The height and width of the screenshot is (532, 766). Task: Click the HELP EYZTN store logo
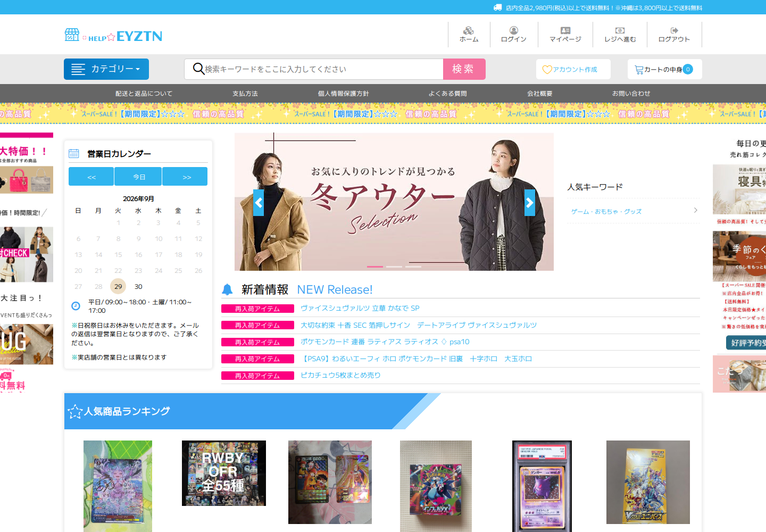[113, 36]
